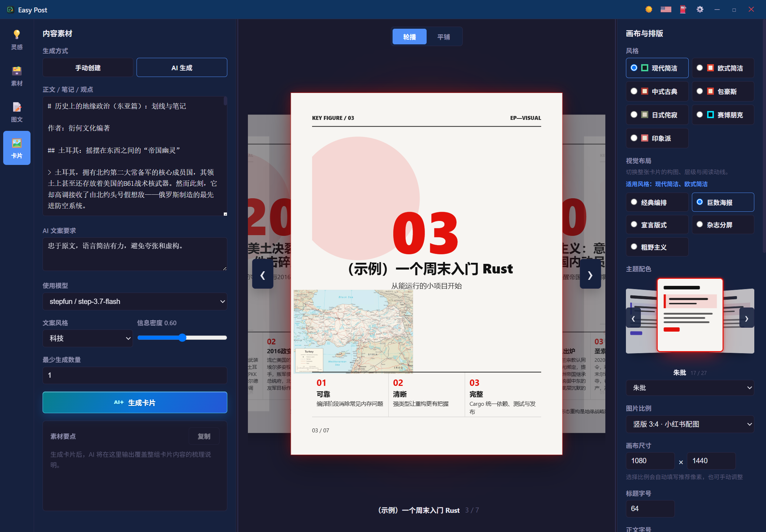Click the sun theme toggle icon
766x532 pixels.
click(649, 10)
